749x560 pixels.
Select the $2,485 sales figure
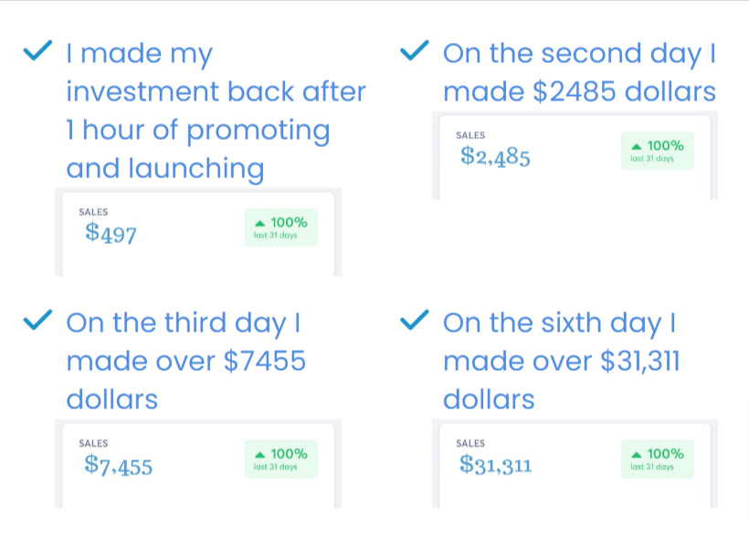tap(496, 157)
